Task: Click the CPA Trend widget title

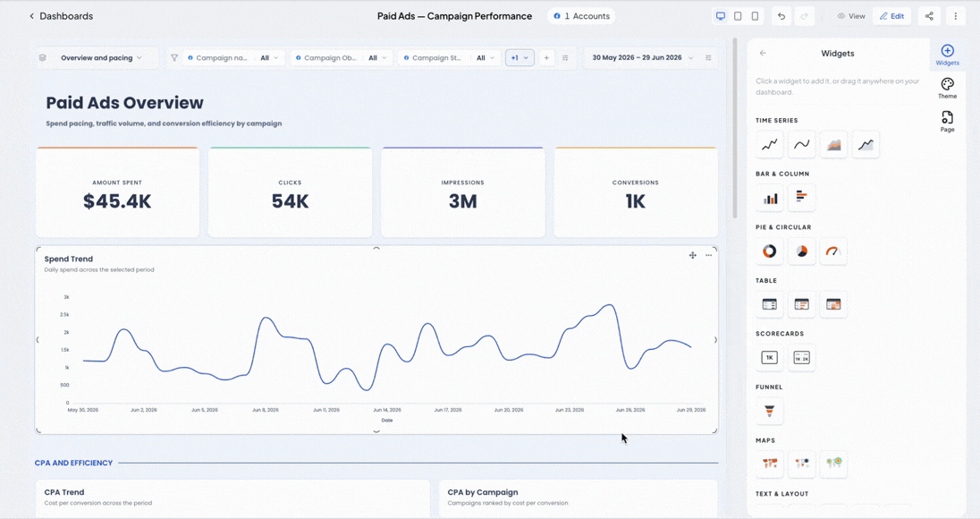Action: (63, 492)
